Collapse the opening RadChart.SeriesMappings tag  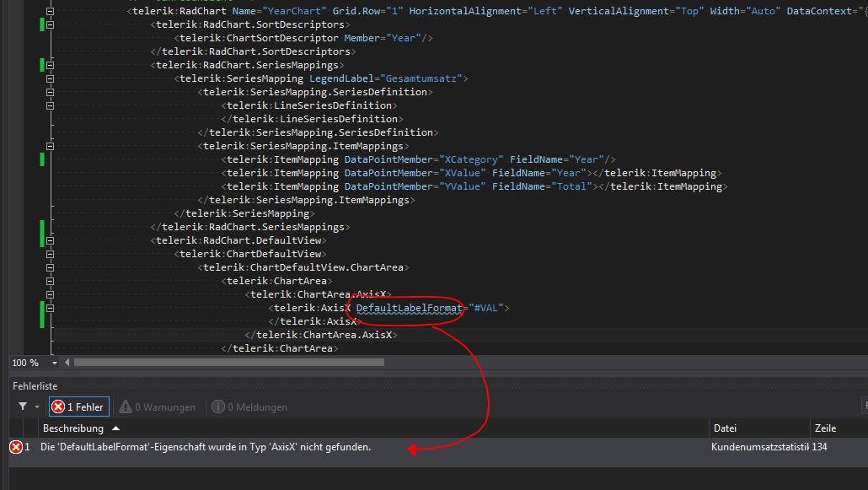50,66
